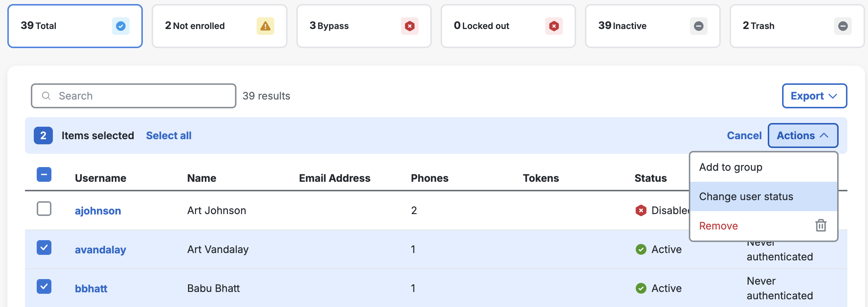Viewport: 868px width, 307px height.
Task: Click Select all link
Action: 169,135
